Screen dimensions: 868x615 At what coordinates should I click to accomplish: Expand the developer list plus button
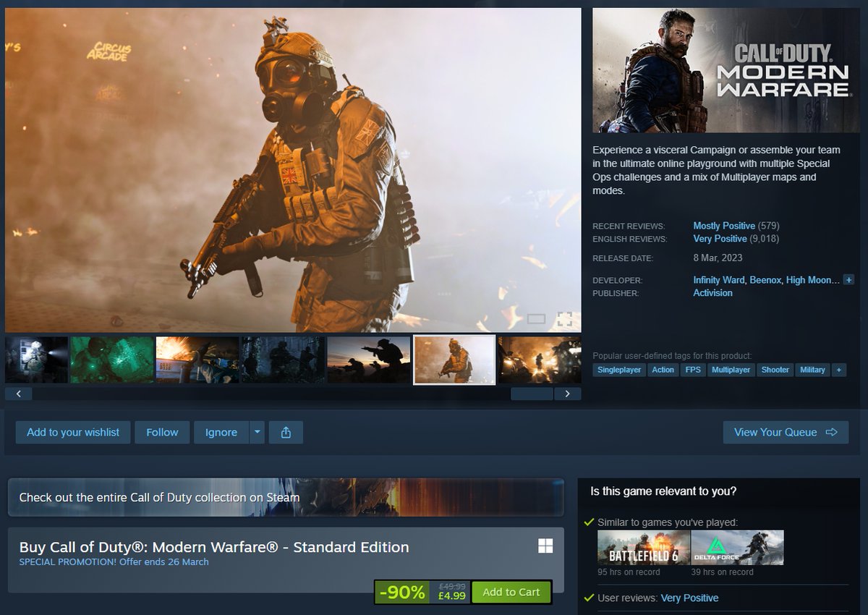click(x=848, y=279)
